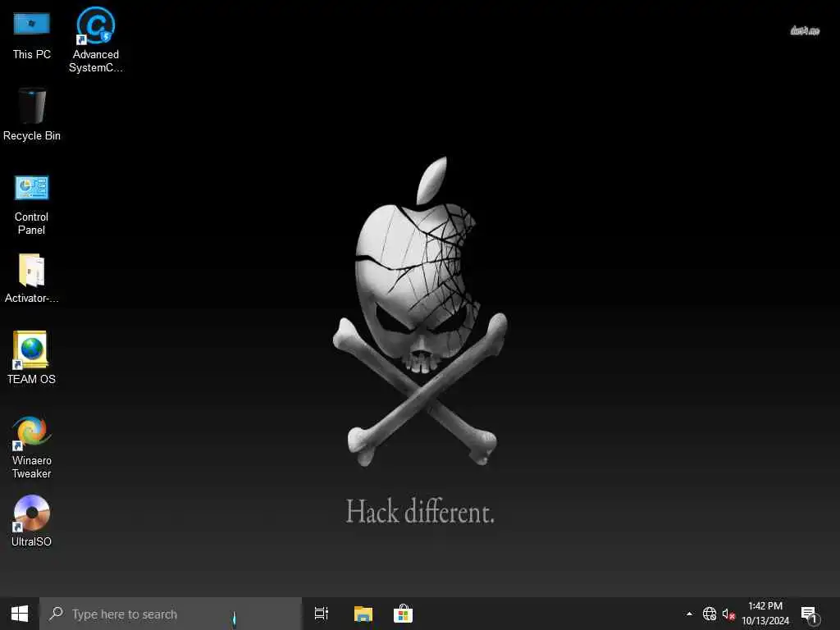Open Task View on taskbar
840x630 pixels.
pyautogui.click(x=322, y=614)
